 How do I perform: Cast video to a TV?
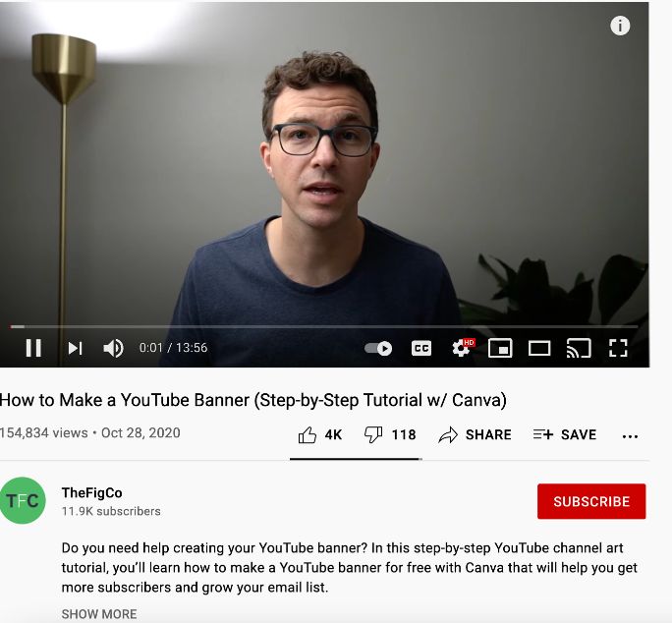[x=579, y=348]
